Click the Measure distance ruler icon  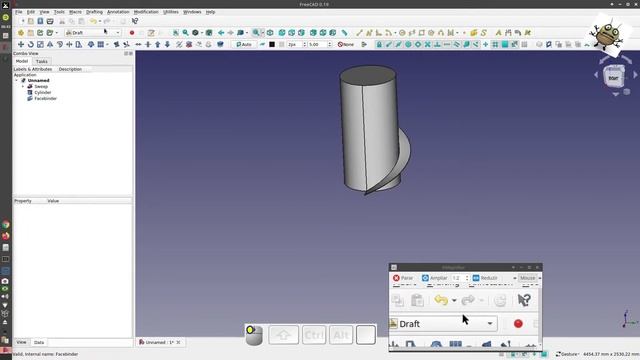344,33
